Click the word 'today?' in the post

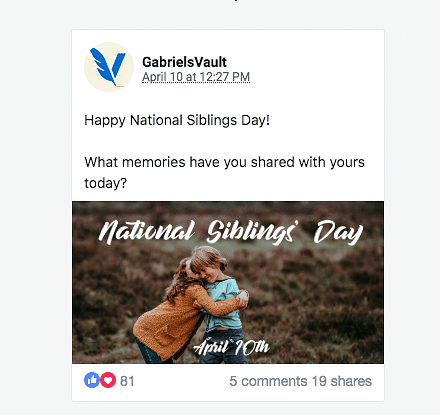[x=105, y=183]
